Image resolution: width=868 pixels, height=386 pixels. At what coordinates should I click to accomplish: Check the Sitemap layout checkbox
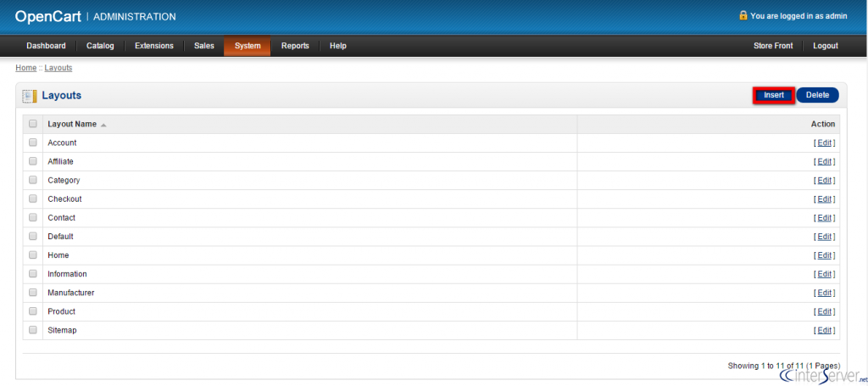(x=33, y=330)
